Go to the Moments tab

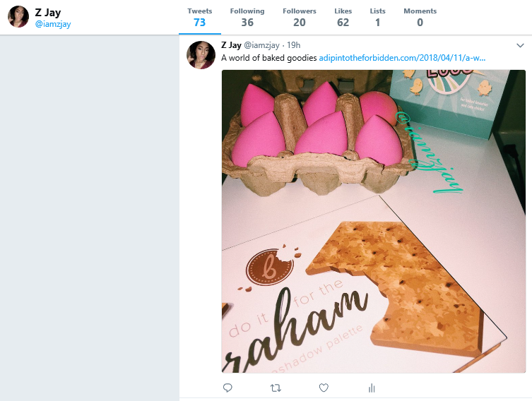pos(420,17)
